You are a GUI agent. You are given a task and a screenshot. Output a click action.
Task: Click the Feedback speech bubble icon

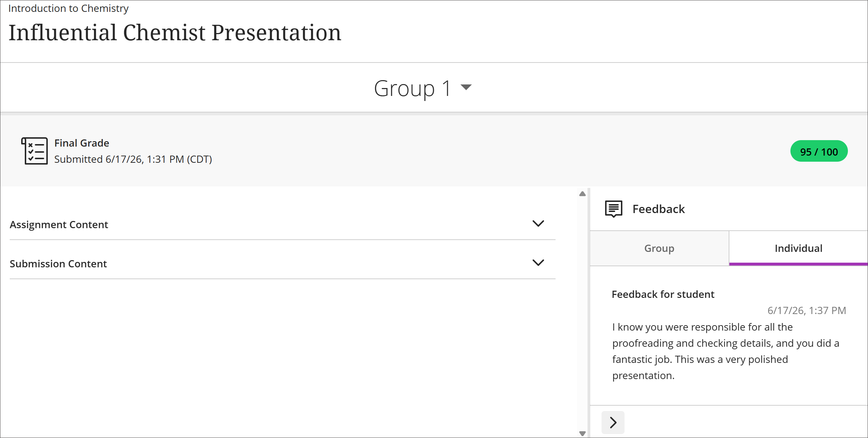(x=614, y=209)
